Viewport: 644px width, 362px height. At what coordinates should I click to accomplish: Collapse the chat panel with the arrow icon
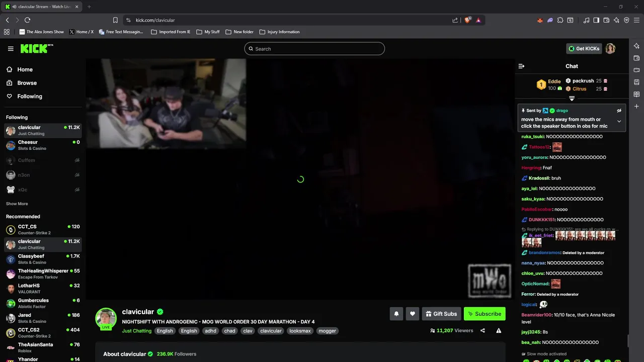(x=521, y=66)
